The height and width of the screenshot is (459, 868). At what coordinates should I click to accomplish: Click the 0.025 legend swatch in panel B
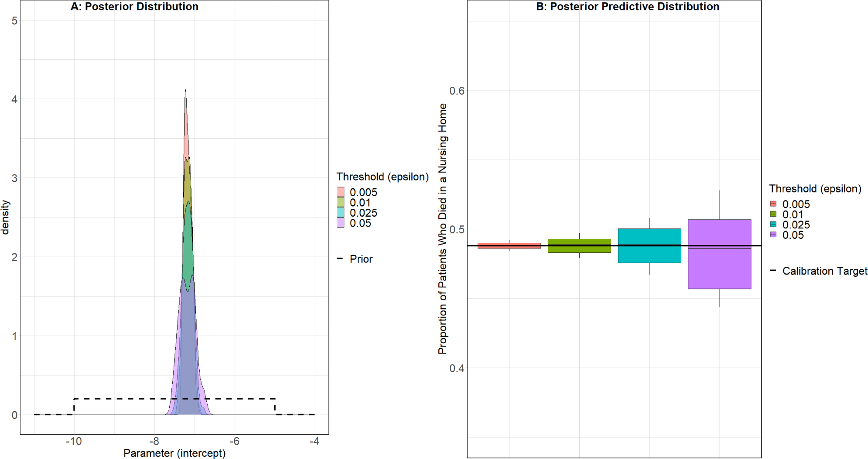773,224
